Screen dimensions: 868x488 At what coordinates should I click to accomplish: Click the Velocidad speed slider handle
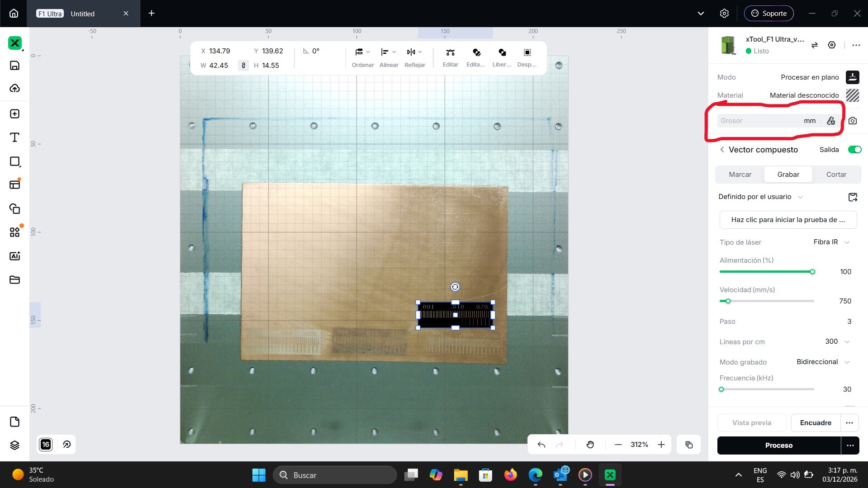click(x=728, y=301)
